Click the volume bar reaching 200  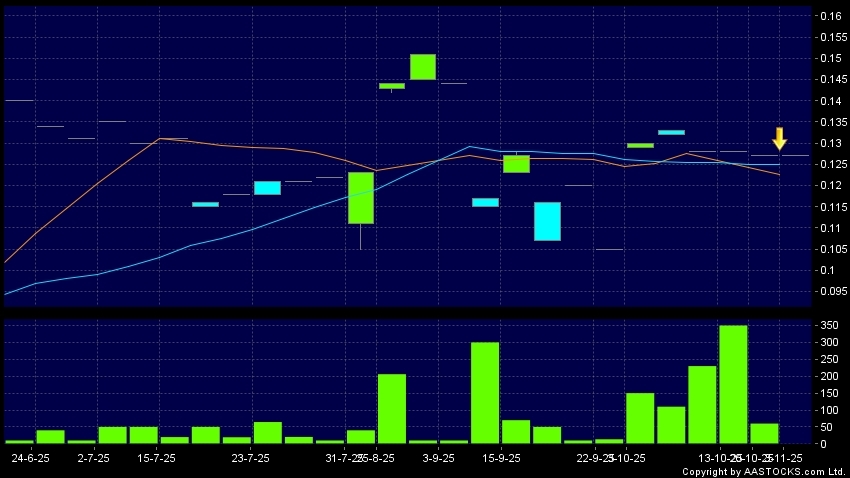[x=392, y=408]
